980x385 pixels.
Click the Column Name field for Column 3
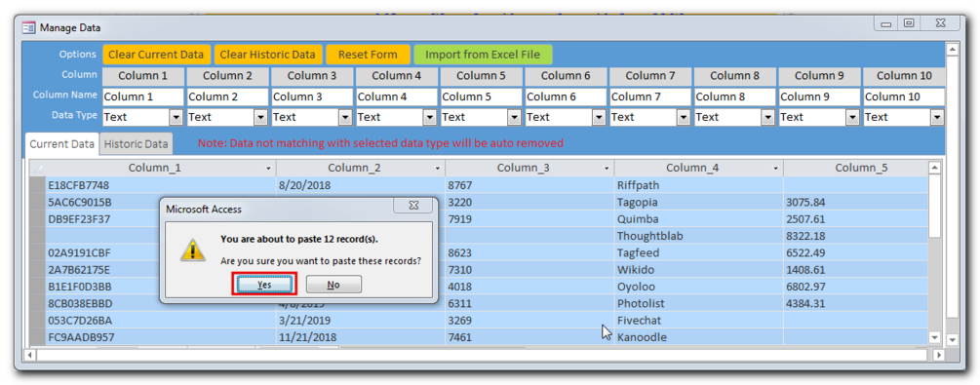coord(312,96)
